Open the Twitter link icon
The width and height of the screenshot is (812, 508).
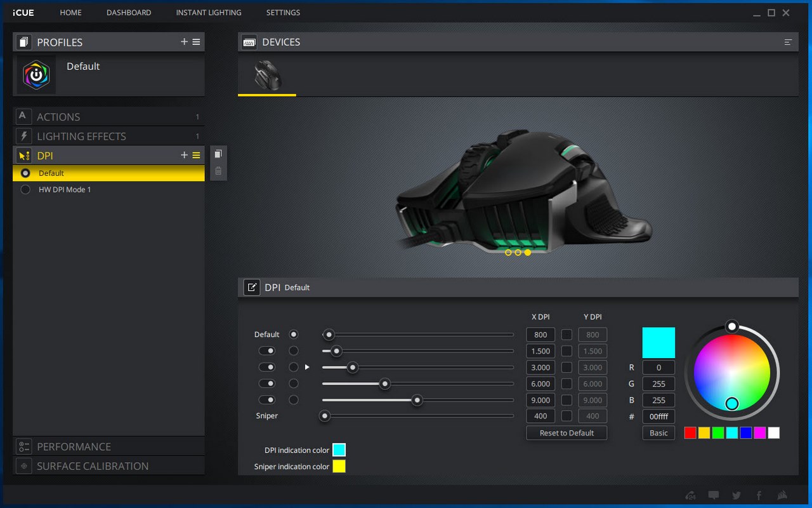tap(736, 495)
